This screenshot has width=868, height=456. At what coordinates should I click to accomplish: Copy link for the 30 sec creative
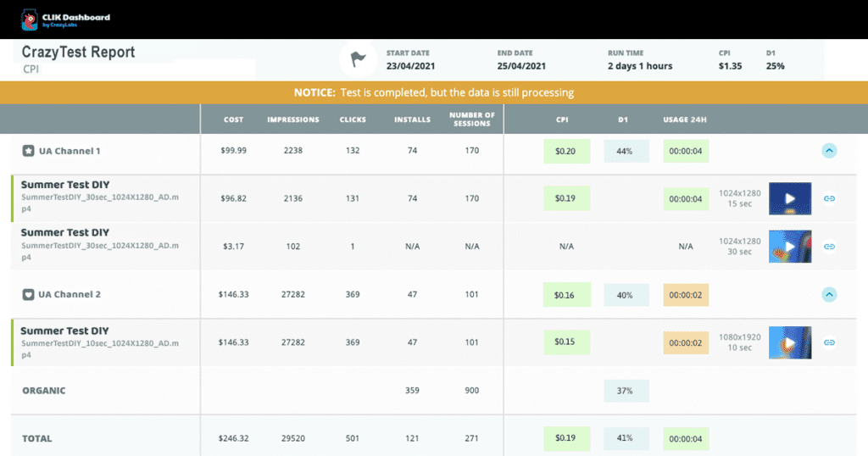coord(829,247)
